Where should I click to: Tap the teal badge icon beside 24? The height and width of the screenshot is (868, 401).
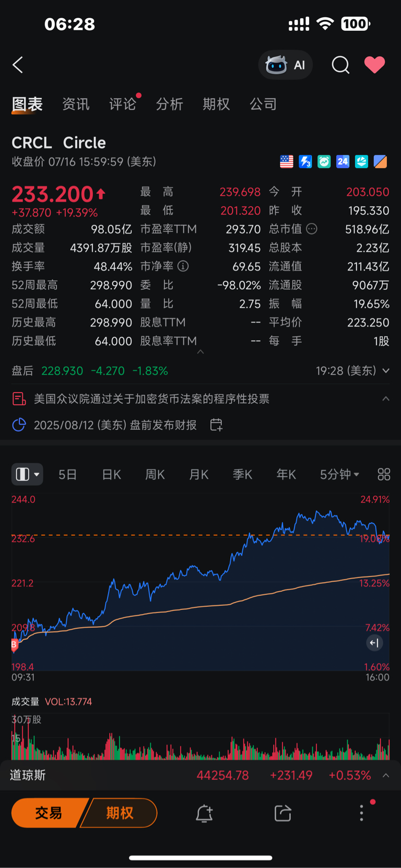point(361,162)
